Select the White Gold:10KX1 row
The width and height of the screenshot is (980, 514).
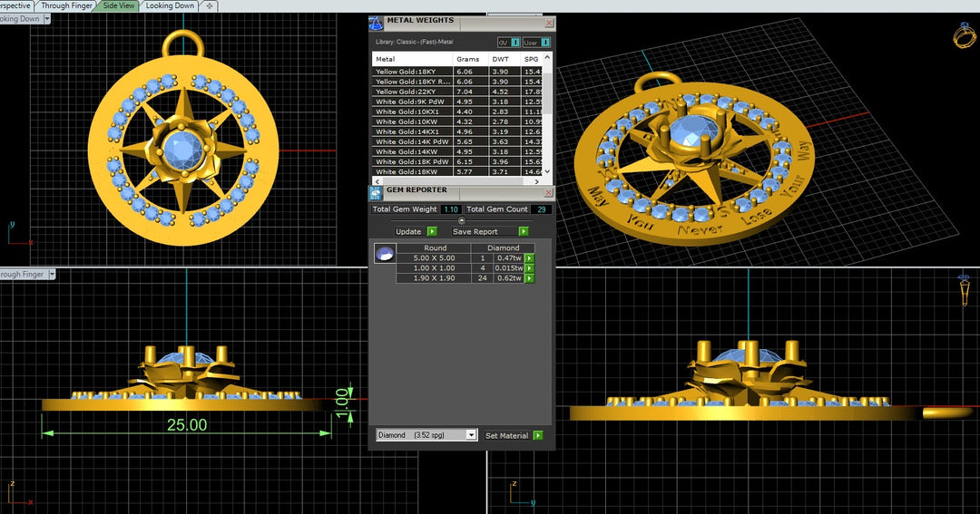(x=457, y=112)
